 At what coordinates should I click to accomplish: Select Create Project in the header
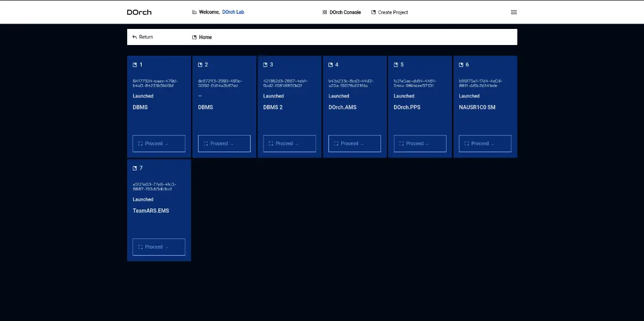(392, 12)
